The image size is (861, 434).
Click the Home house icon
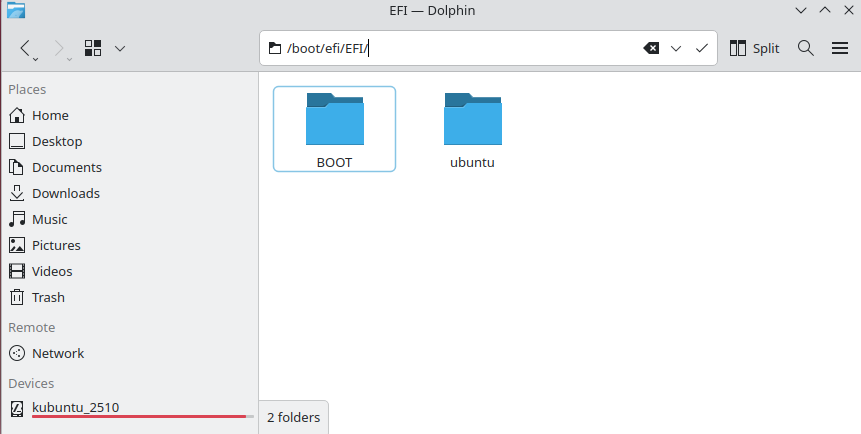click(x=17, y=115)
